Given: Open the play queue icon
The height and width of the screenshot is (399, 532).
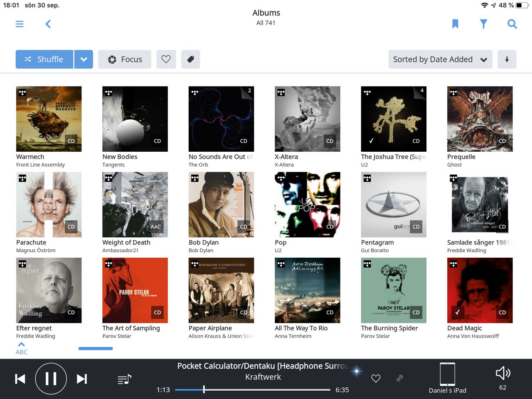Looking at the screenshot, I should pos(124,379).
